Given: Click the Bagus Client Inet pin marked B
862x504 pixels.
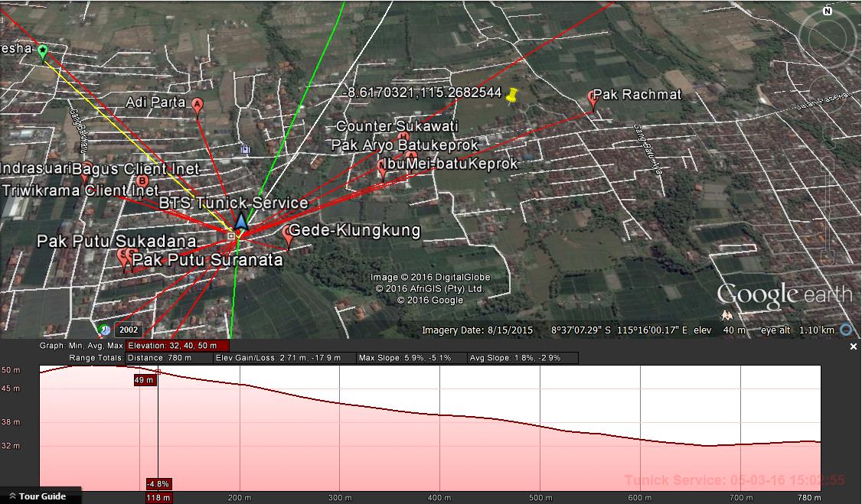Looking at the screenshot, I should pyautogui.click(x=142, y=181).
